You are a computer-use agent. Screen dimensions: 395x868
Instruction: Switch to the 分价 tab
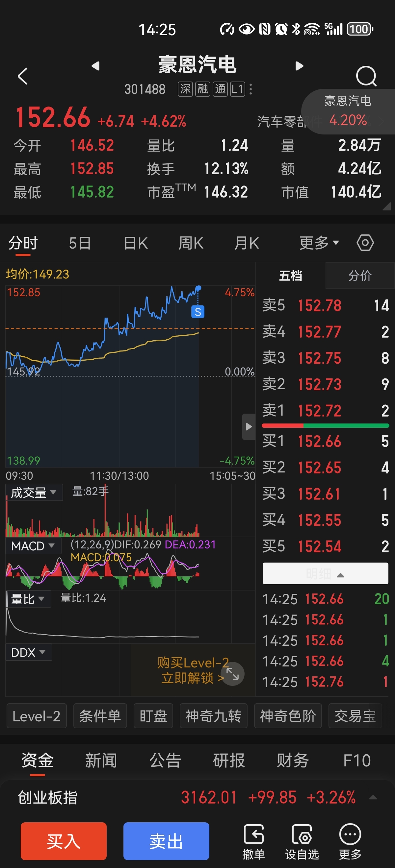[360, 276]
